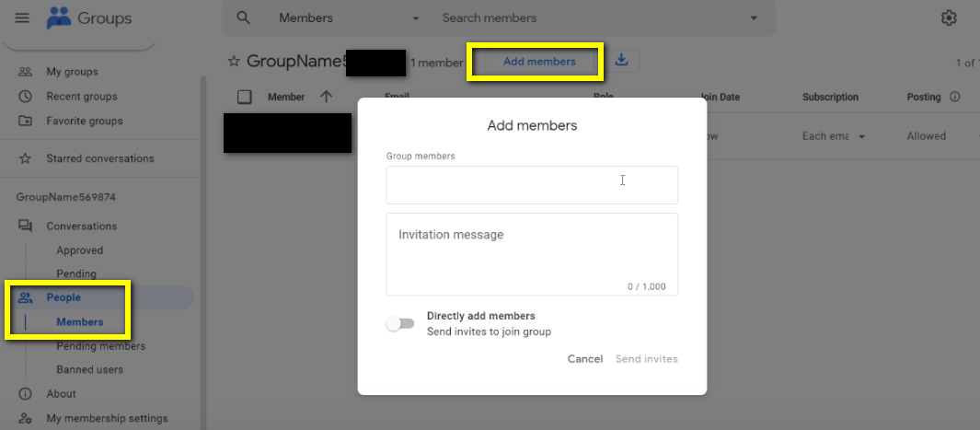Open My groups
Screen dimensions: 980x430
[72, 72]
